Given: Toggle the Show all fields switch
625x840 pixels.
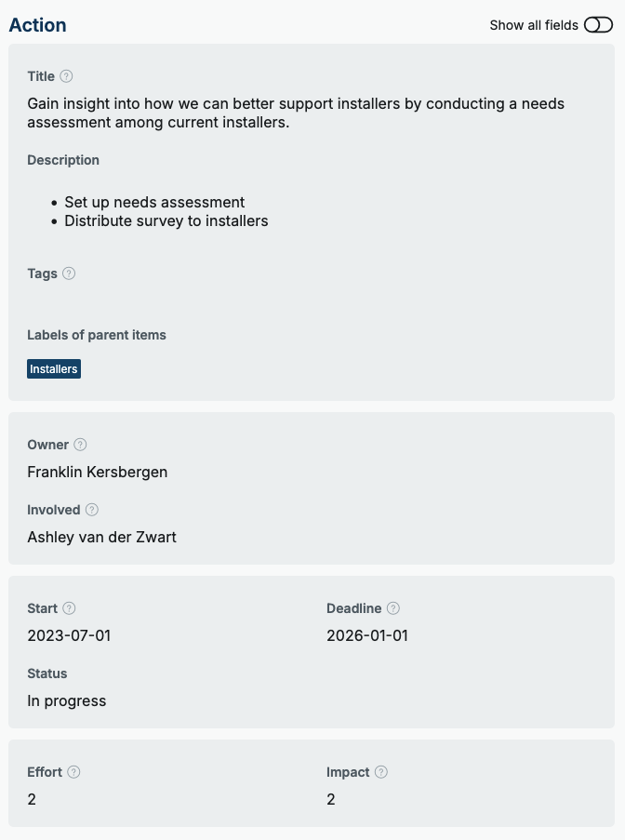Looking at the screenshot, I should coord(598,24).
